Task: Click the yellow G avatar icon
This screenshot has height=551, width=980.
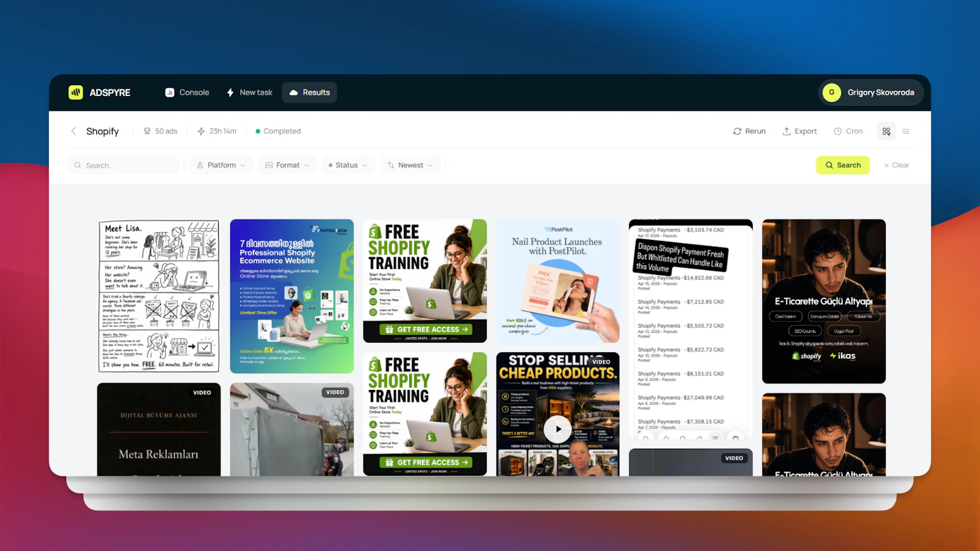Action: (x=832, y=92)
